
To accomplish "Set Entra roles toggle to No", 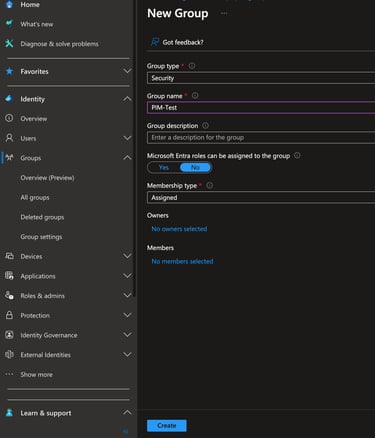I will point(195,167).
